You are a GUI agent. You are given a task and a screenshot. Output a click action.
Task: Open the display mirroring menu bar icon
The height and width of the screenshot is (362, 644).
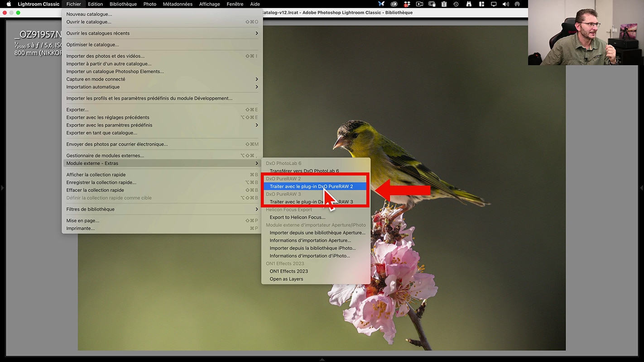tap(493, 4)
